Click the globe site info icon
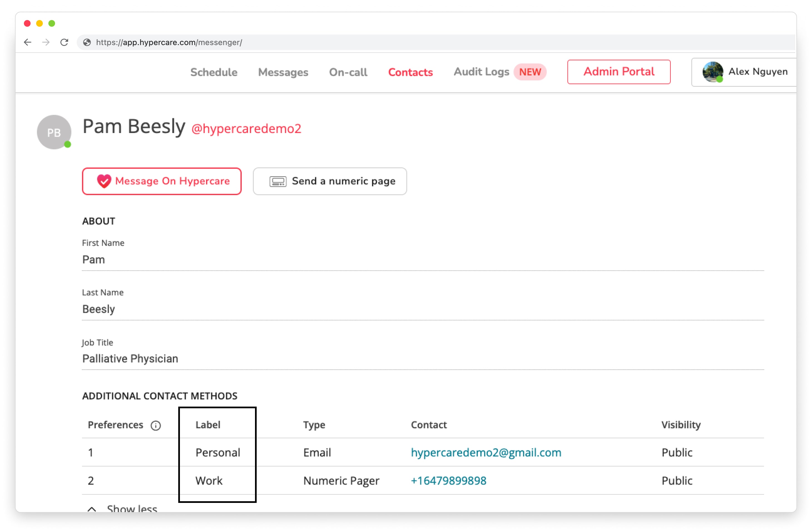 coord(87,42)
